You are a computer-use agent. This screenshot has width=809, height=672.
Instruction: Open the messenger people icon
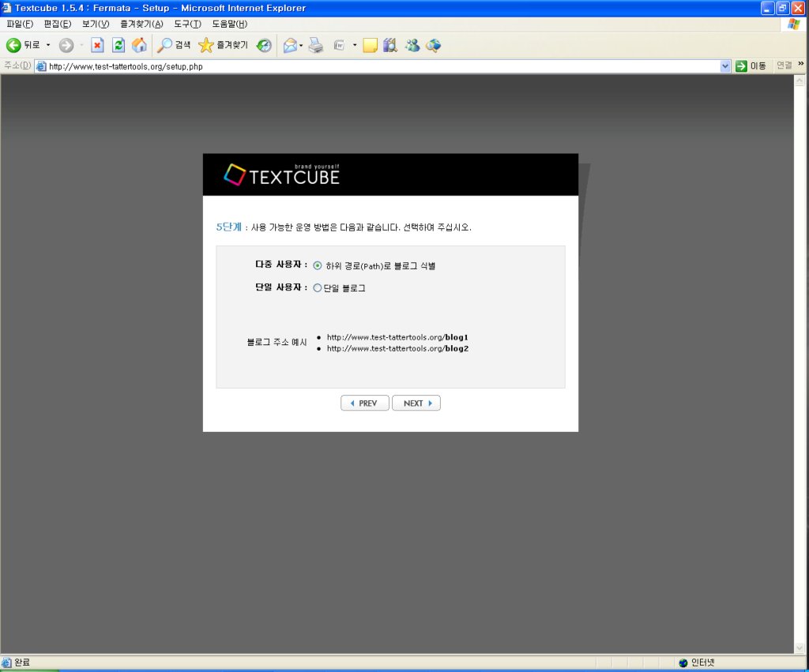412,45
